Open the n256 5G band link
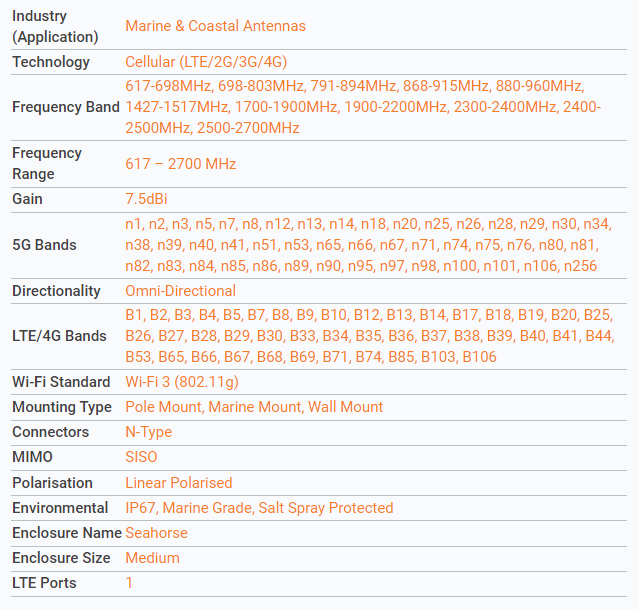 pos(580,266)
